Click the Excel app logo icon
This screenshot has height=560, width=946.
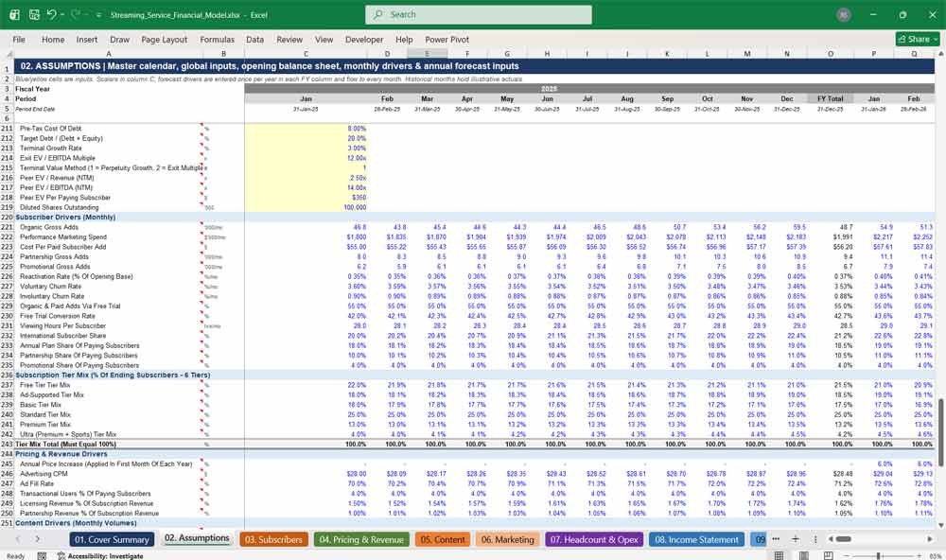tap(14, 14)
